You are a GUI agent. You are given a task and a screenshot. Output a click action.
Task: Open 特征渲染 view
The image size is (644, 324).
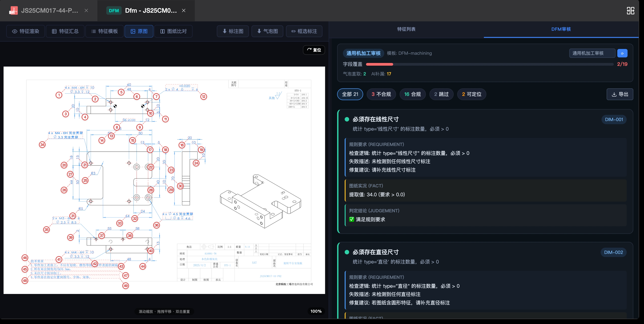[26, 31]
